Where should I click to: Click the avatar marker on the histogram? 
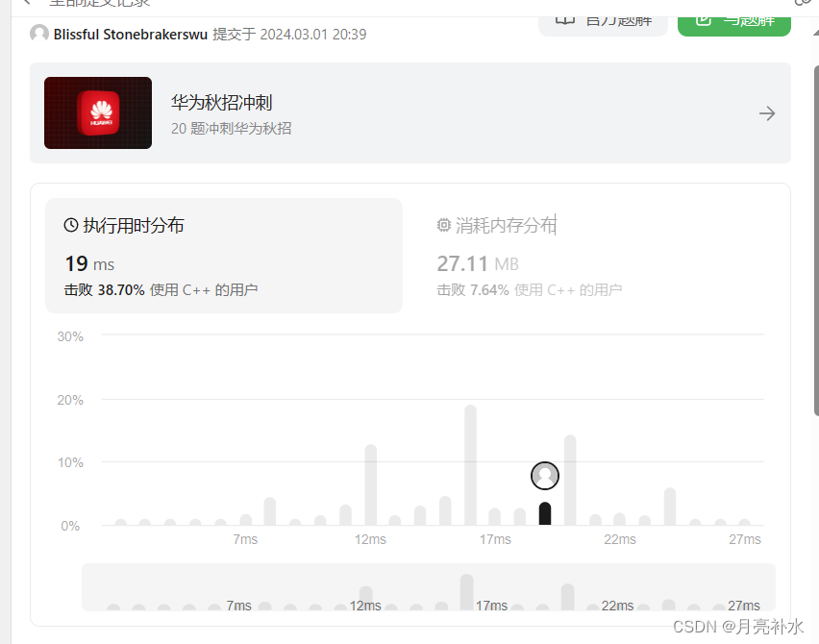coord(544,476)
